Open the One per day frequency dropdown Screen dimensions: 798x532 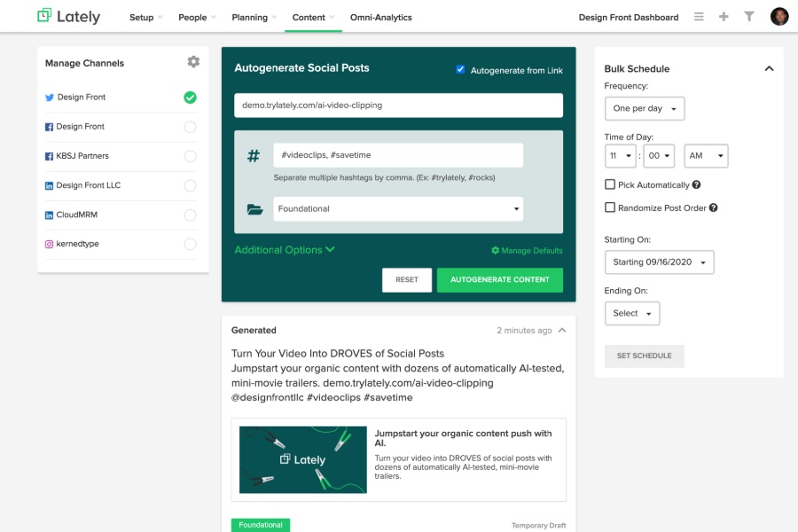[x=645, y=108]
